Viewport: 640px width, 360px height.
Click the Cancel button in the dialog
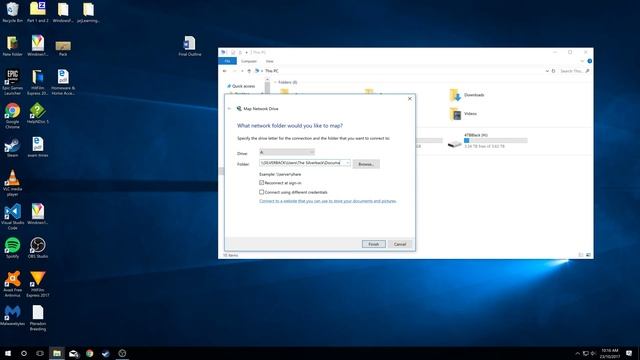pos(400,244)
